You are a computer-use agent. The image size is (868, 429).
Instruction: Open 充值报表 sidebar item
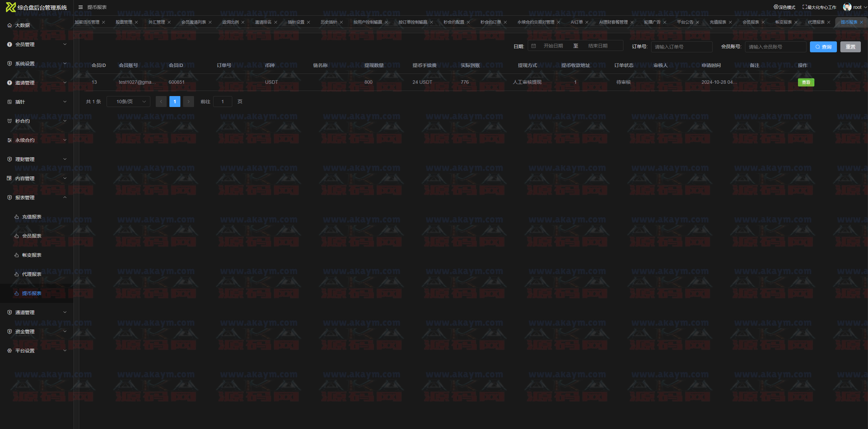(32, 217)
